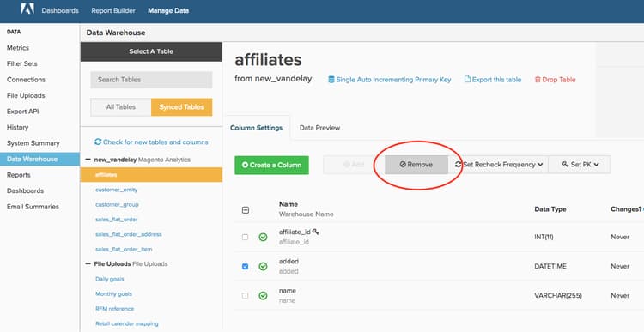Open History in sidebar
Screen dimensions: 644x332
pyautogui.click(x=18, y=127)
